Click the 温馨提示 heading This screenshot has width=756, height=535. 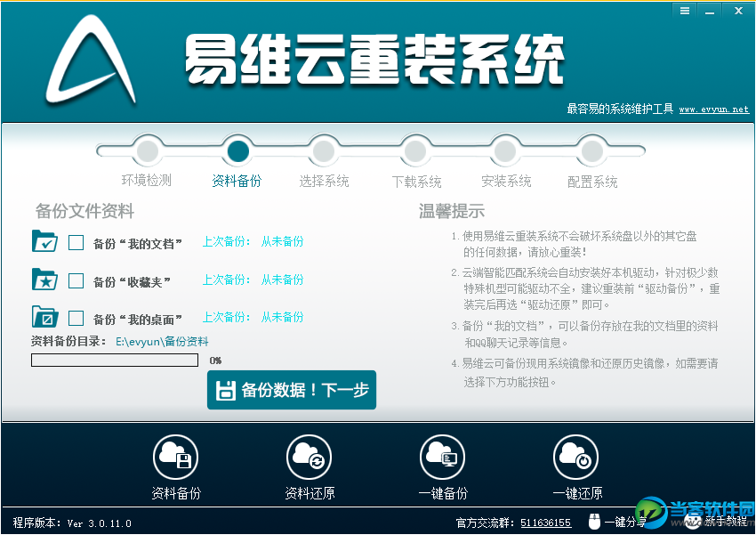(x=452, y=211)
